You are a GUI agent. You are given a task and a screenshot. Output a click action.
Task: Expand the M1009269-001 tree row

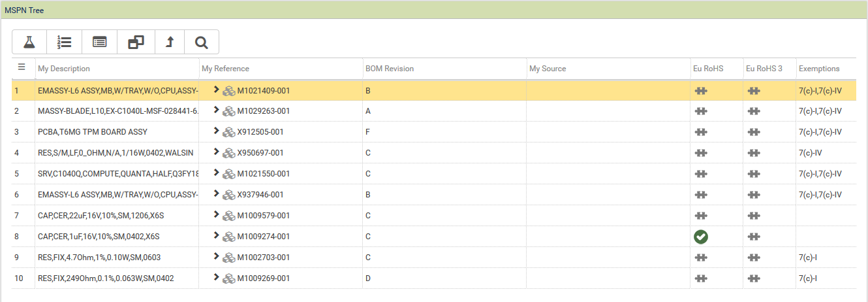[216, 278]
